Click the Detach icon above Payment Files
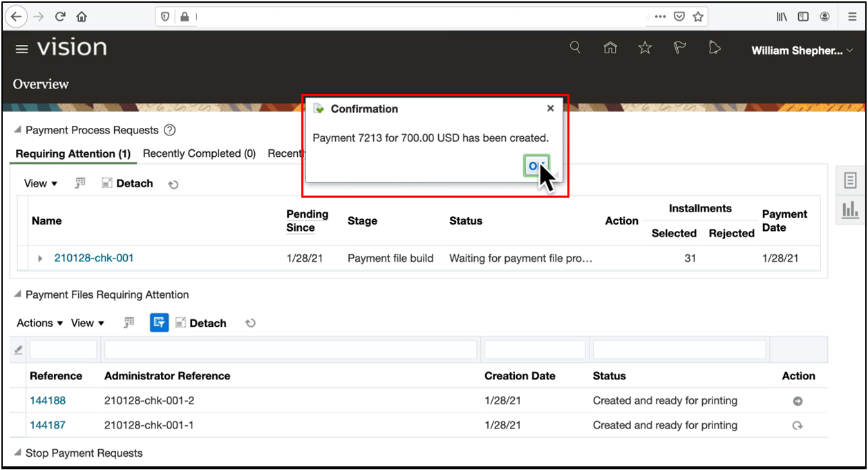This screenshot has width=868, height=470. point(179,323)
